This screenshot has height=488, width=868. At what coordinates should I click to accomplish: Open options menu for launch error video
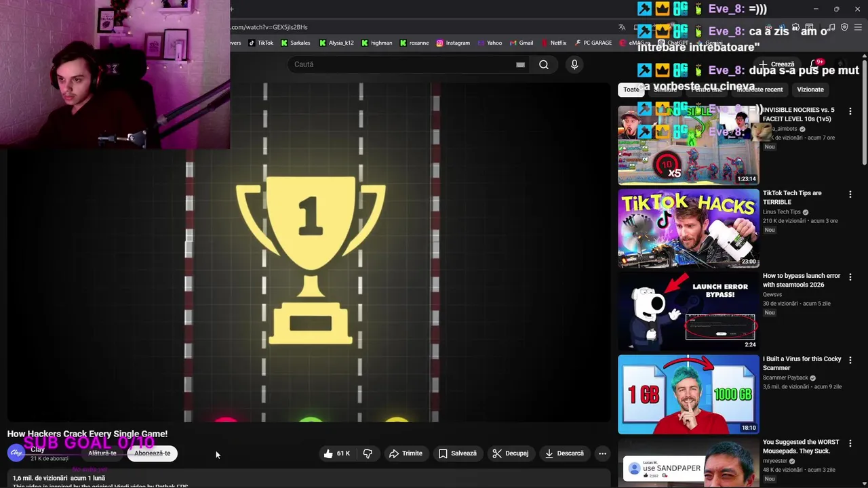[850, 277]
